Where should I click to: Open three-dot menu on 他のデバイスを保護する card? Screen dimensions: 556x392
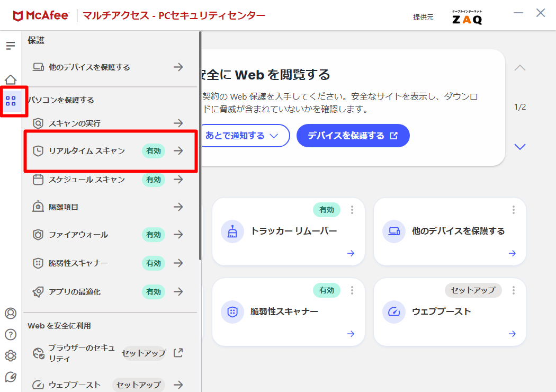point(514,210)
